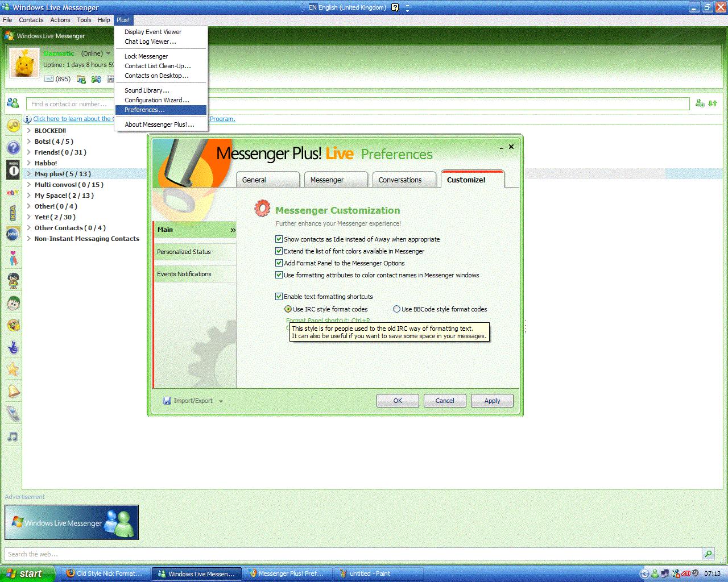The height and width of the screenshot is (582, 728).
Task: Click the add a contact icon
Action: tap(700, 103)
